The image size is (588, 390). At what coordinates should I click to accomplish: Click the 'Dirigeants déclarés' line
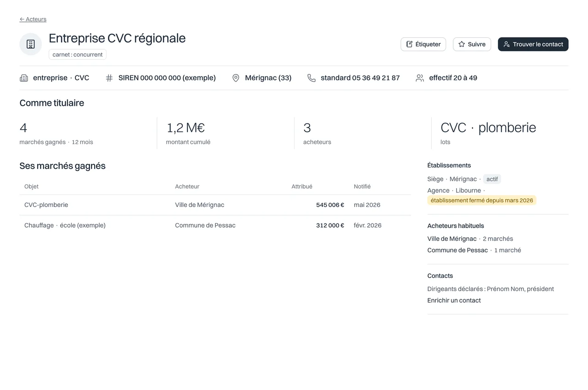[491, 289]
